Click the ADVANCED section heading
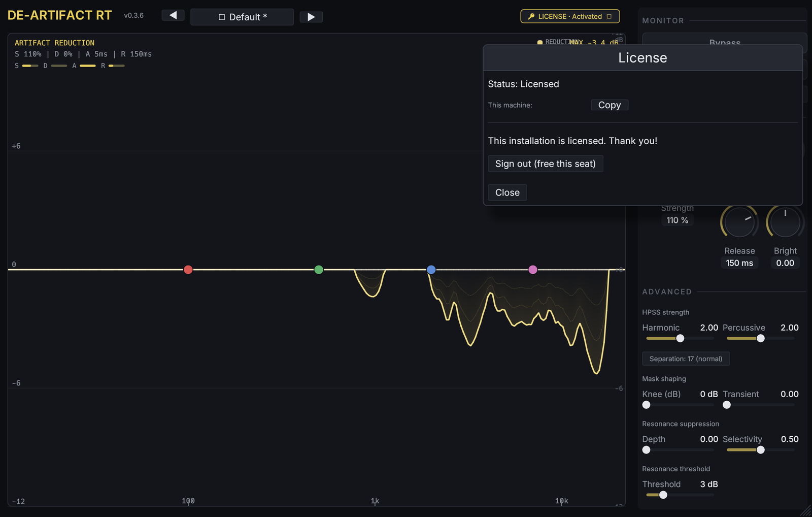This screenshot has width=812, height=517. (667, 292)
